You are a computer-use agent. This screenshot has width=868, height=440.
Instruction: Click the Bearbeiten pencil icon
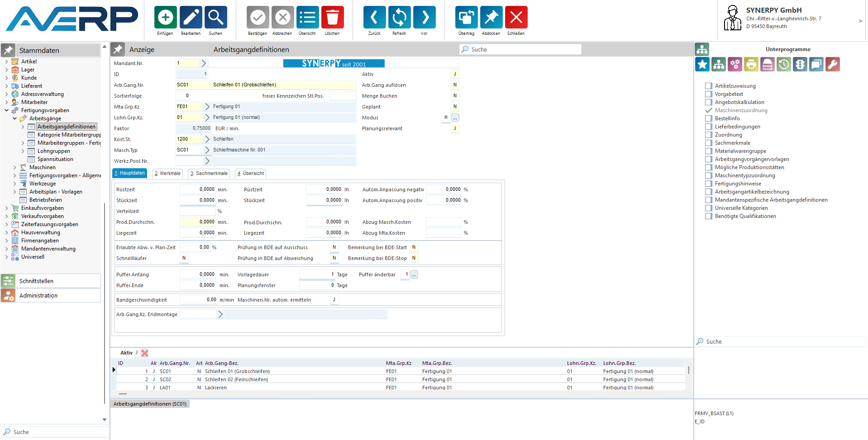click(x=191, y=18)
